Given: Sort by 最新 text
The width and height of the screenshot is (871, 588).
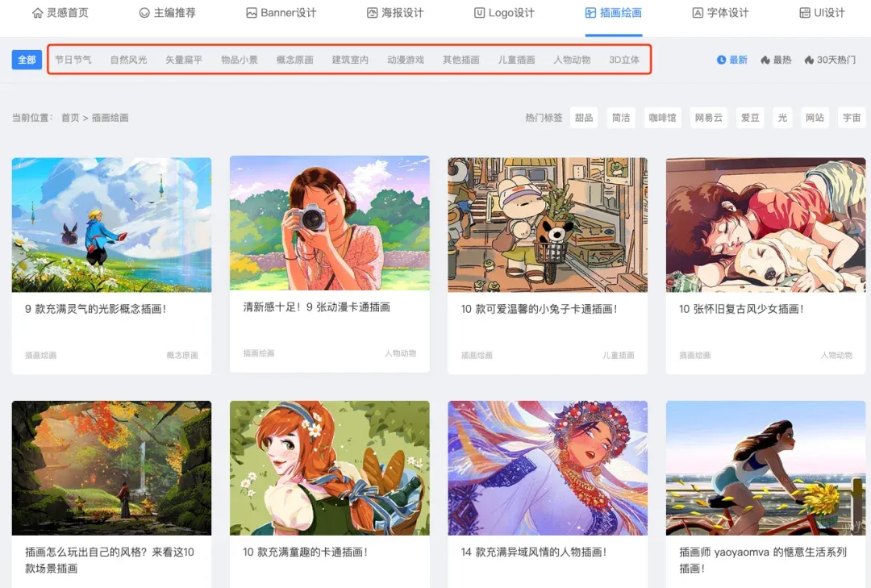Looking at the screenshot, I should pyautogui.click(x=738, y=60).
